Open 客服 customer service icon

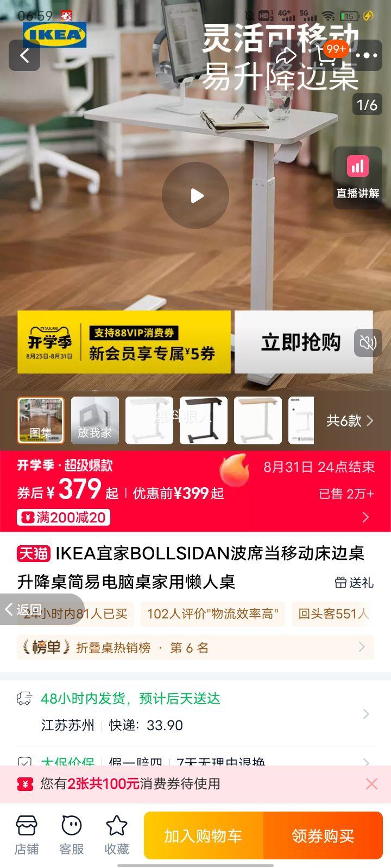tap(72, 835)
